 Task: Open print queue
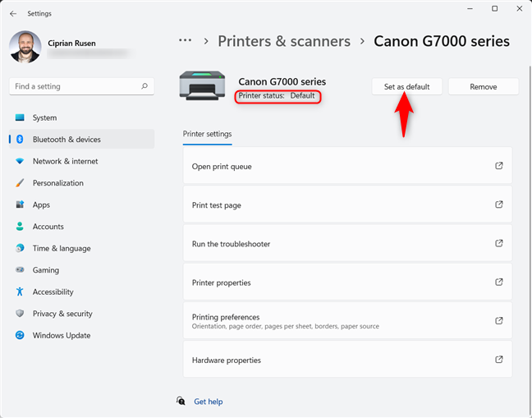347,166
